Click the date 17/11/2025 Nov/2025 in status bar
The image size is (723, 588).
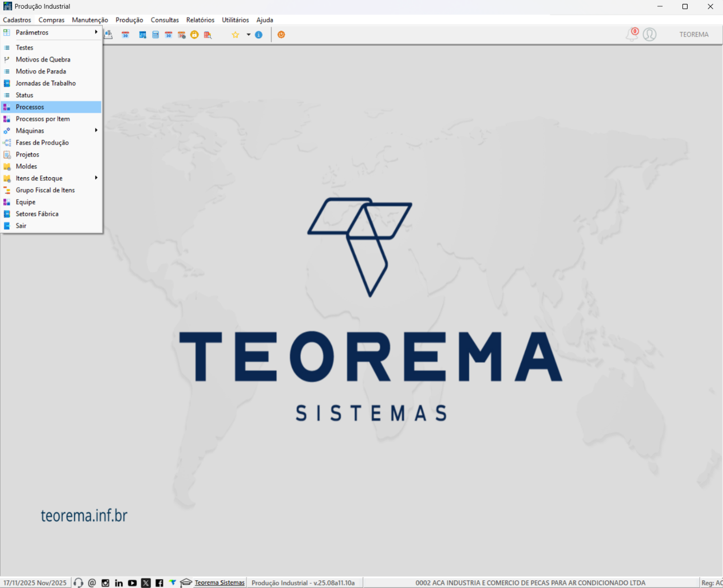tap(35, 583)
